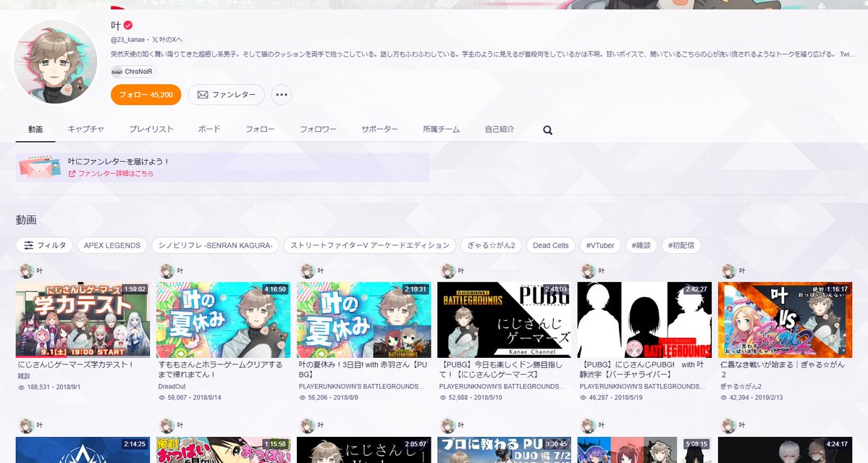Open title 【PUBG】今日も楽しくドン勝目指して！

pos(501,370)
